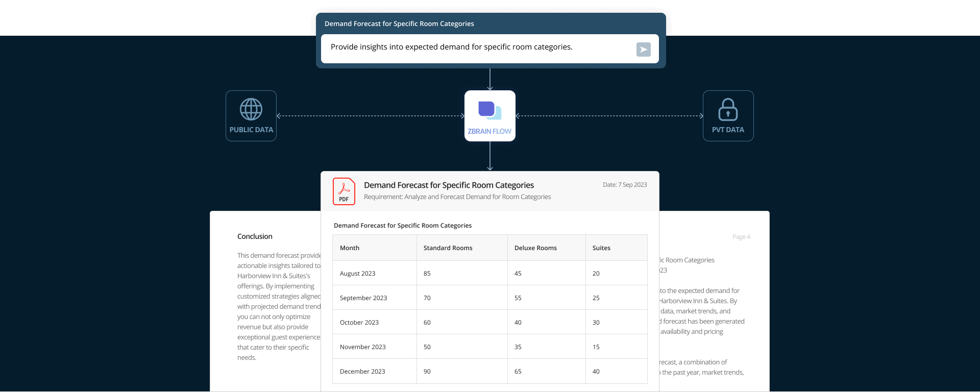This screenshot has height=392, width=980.
Task: Click the 'Requirement: Analyze and Forecast Demand' subtitle
Action: pyautogui.click(x=457, y=197)
